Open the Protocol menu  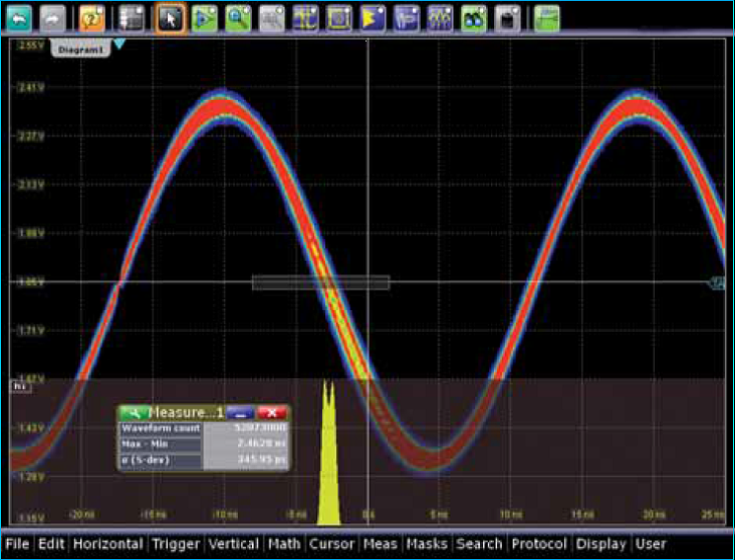pos(539,543)
